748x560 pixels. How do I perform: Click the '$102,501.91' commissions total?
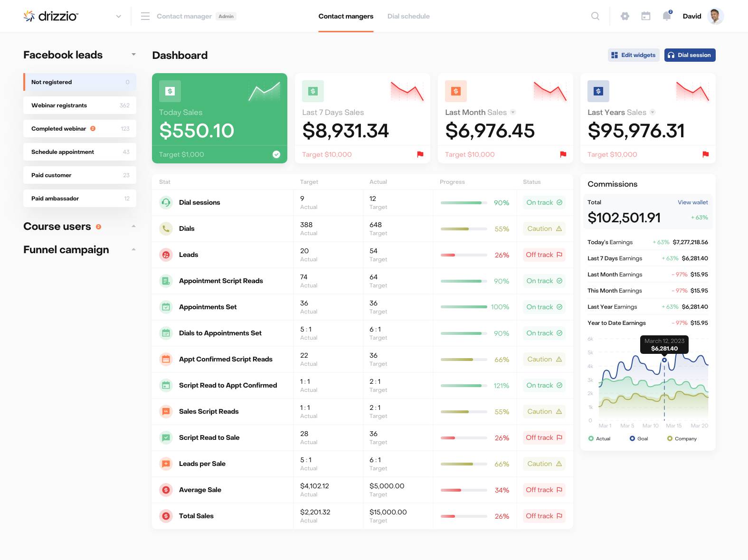[x=624, y=218]
